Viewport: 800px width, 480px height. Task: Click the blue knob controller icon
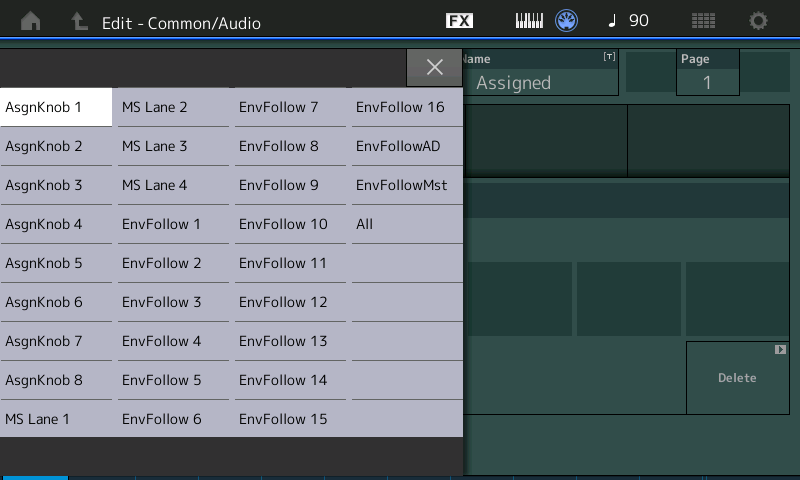click(x=567, y=21)
